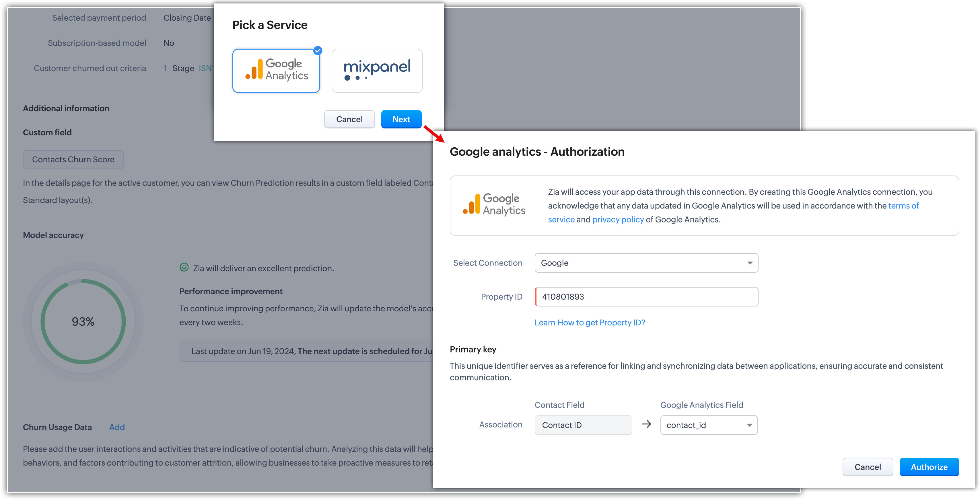Screen dimensions: 980x500
Task: Click the blue selected checkmark badge
Action: 318,50
